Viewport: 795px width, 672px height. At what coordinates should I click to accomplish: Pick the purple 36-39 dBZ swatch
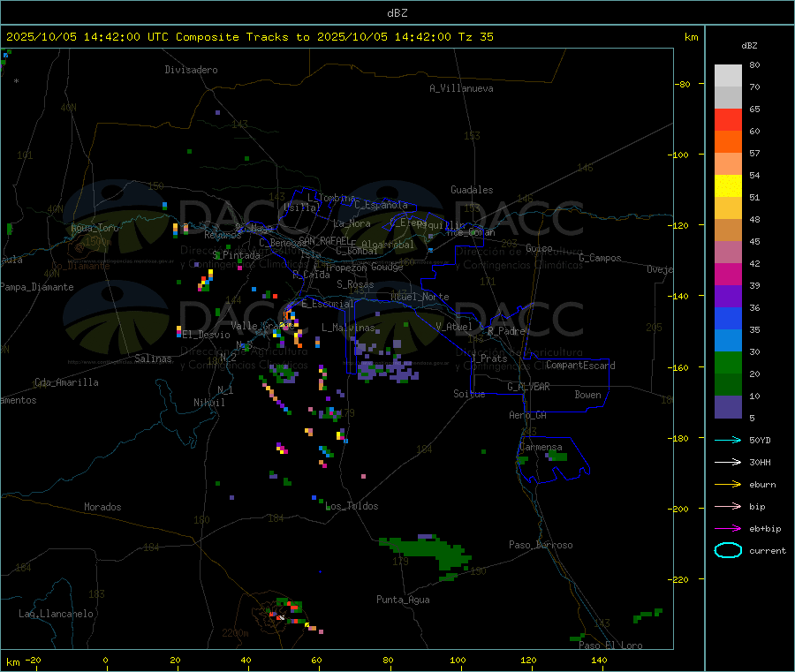[x=728, y=297]
